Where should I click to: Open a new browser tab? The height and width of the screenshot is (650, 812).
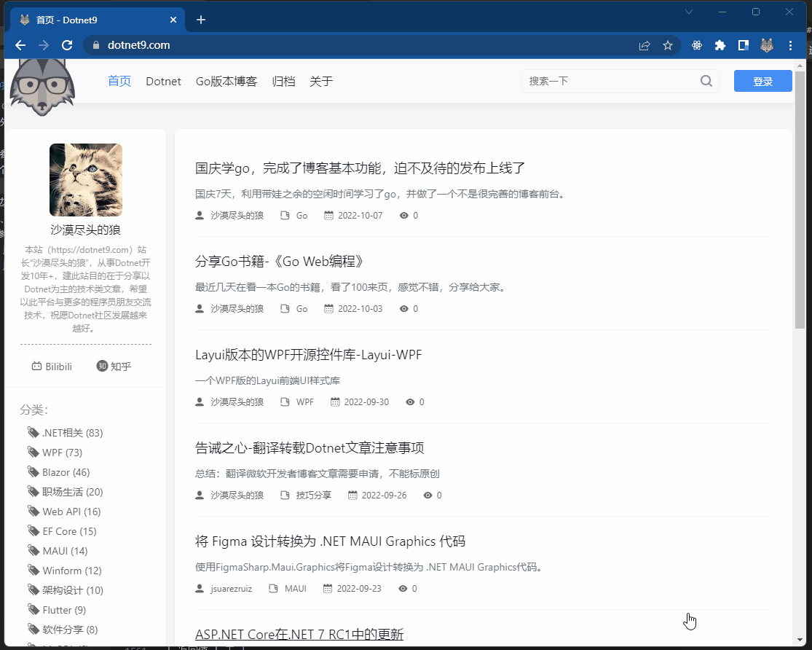[201, 20]
